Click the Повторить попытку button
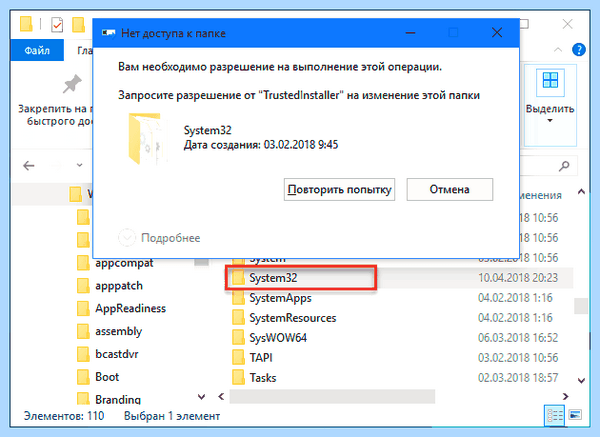 (x=339, y=189)
